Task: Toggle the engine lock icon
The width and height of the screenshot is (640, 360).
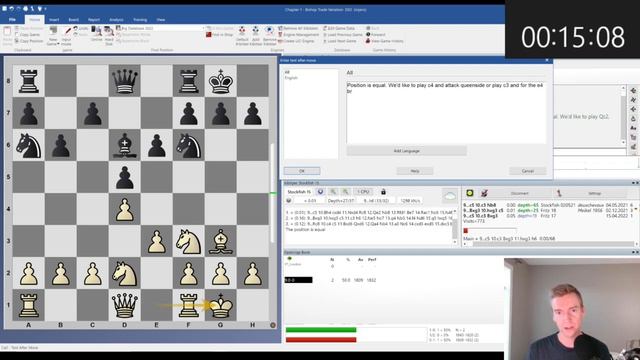Action: click(x=383, y=192)
